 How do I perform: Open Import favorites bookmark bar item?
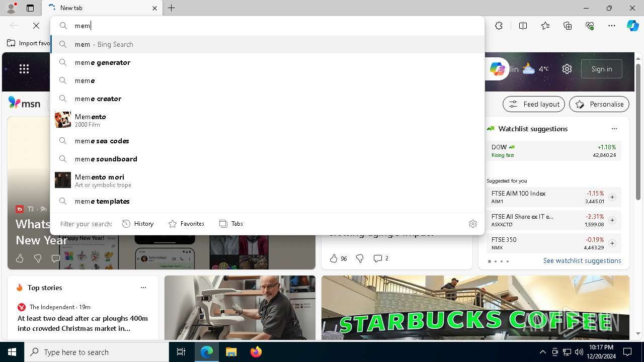click(29, 43)
